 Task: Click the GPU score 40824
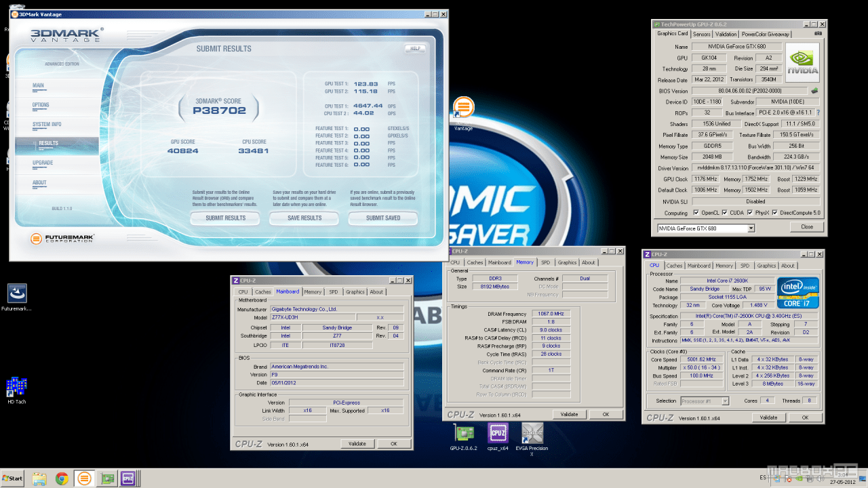pos(183,150)
